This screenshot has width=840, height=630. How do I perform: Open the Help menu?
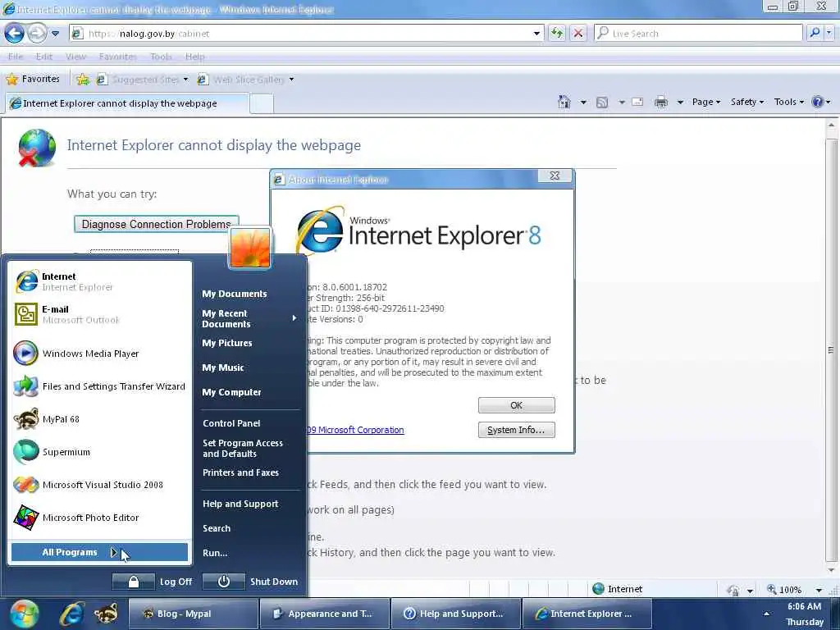click(x=194, y=57)
